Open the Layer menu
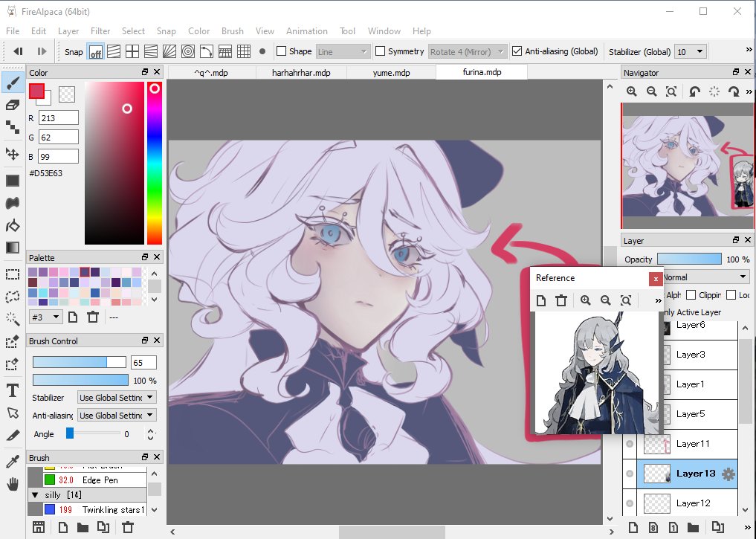756x539 pixels. tap(68, 31)
